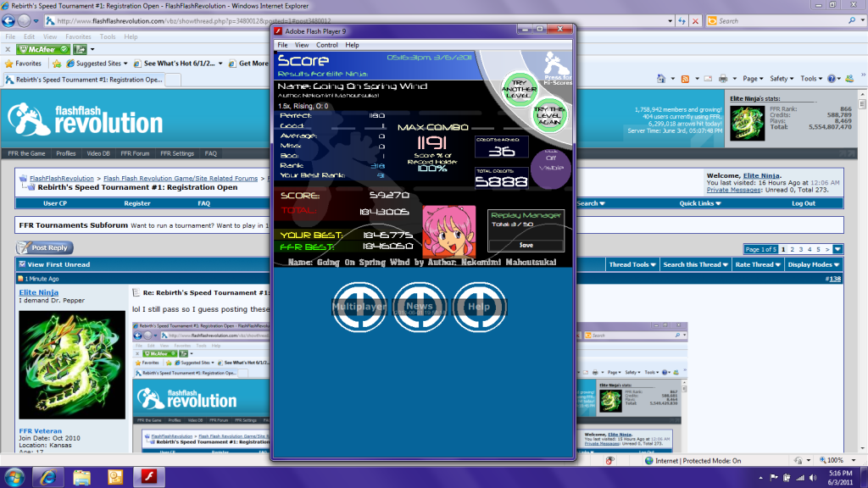Open the News round button
This screenshot has width=868, height=488.
click(x=420, y=306)
